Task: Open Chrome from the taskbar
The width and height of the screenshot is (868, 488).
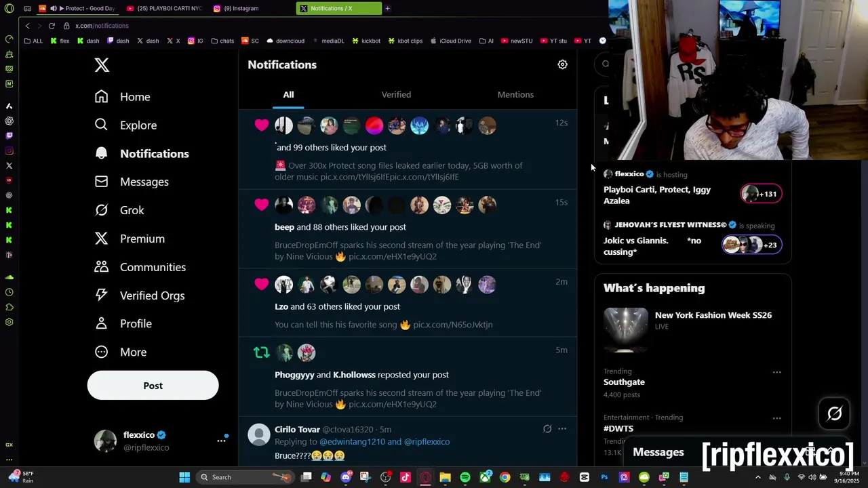Action: tap(505, 477)
